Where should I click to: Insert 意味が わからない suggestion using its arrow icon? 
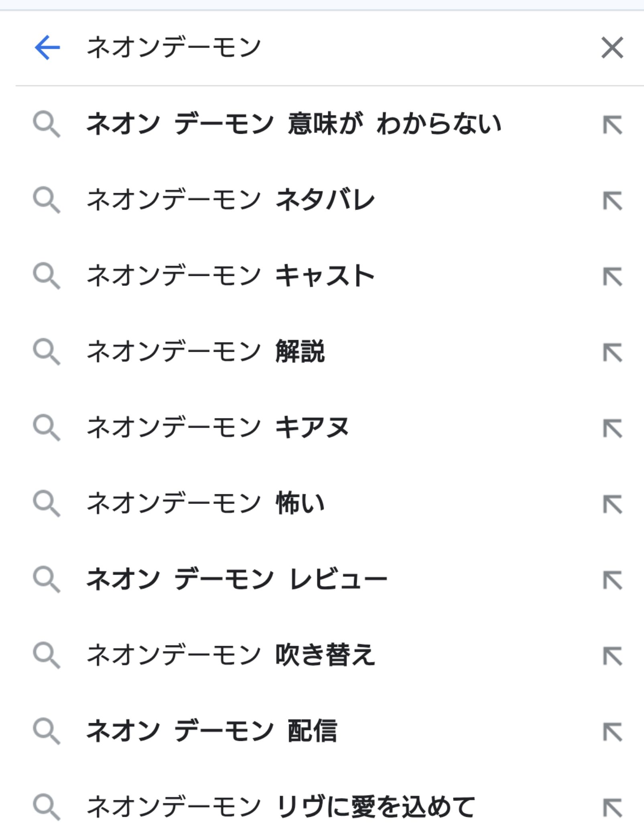pyautogui.click(x=612, y=125)
